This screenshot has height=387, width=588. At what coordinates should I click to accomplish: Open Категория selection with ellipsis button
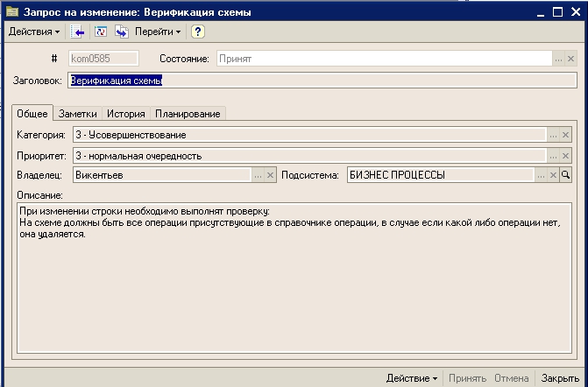tap(553, 135)
